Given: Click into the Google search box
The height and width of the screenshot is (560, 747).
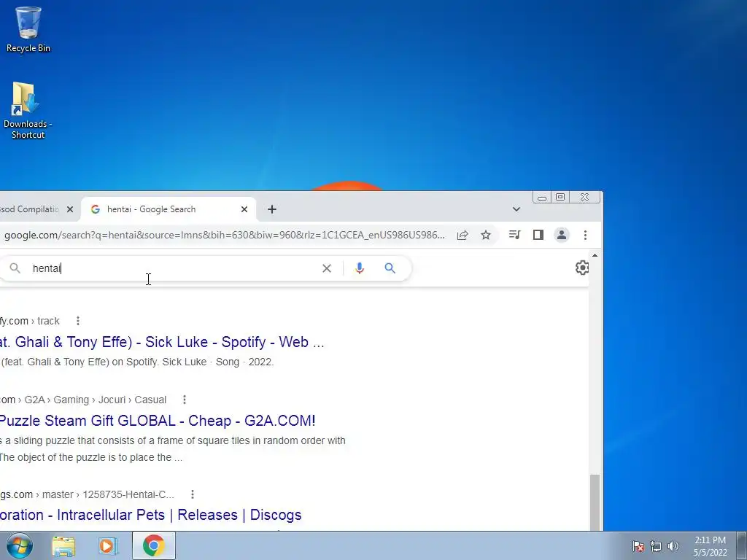Looking at the screenshot, I should pos(174,268).
